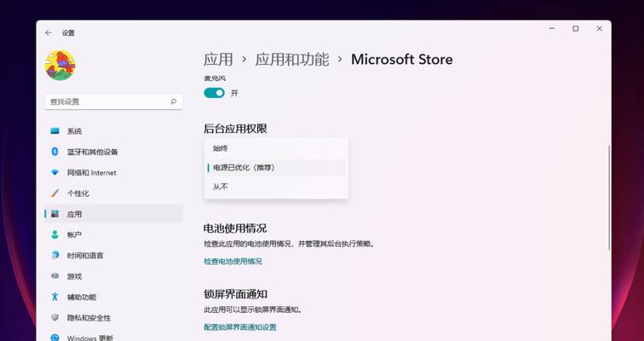The image size is (644, 341).
Task: Open 时间和语言 settings category
Action: pos(114,255)
